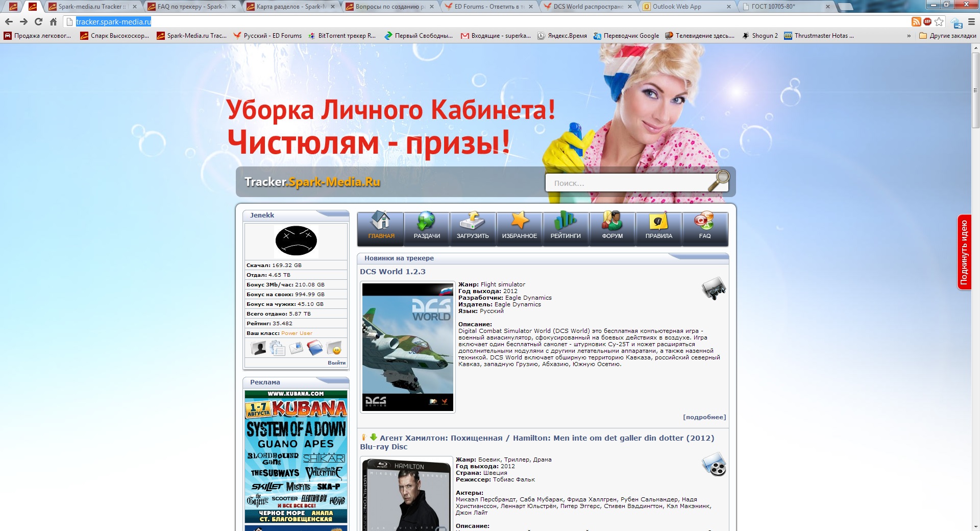Click the Hamilton Blu-ray cover thumbnail
This screenshot has width=980, height=531.
tap(407, 494)
